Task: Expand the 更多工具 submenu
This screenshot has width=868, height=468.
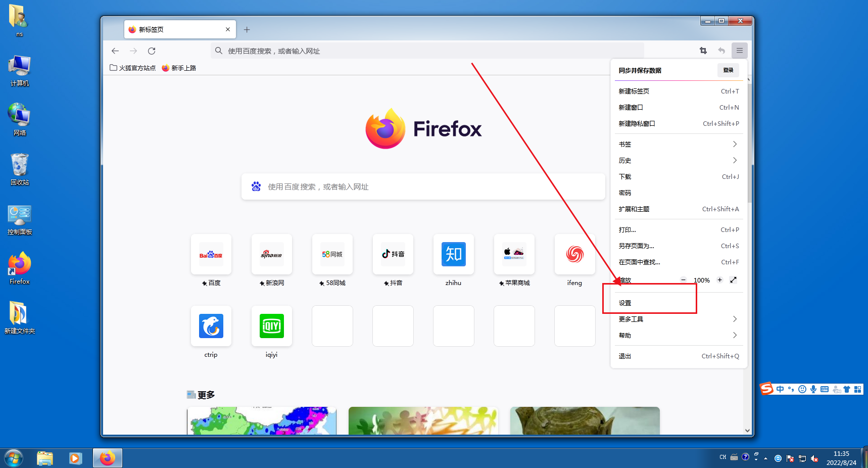Action: pyautogui.click(x=679, y=319)
